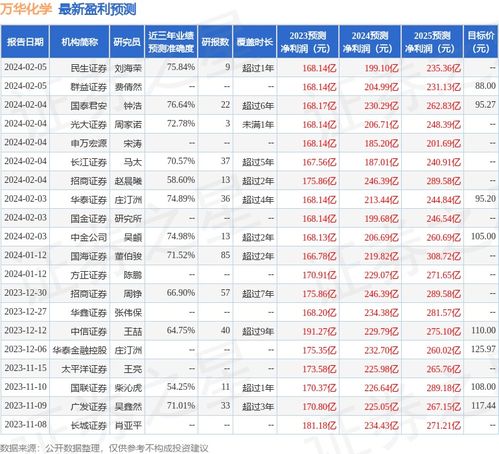Click accuracy value 76.64%
This screenshot has height=454, width=499.
click(181, 105)
